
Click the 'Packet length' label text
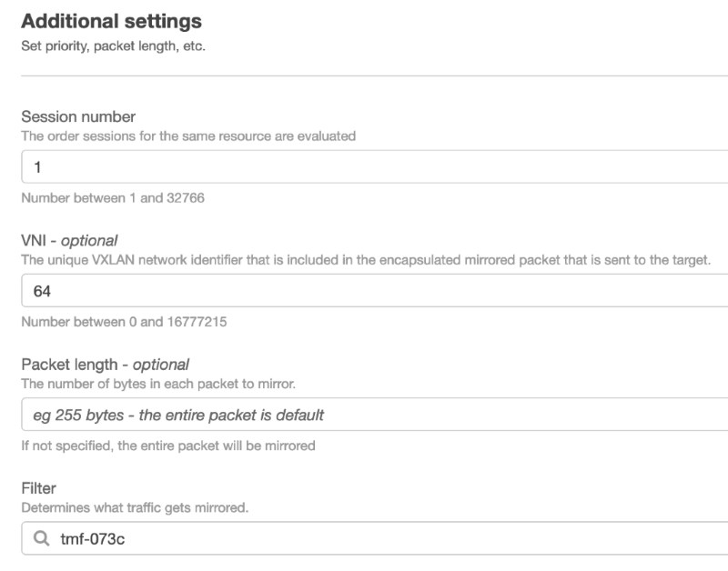[x=70, y=365]
